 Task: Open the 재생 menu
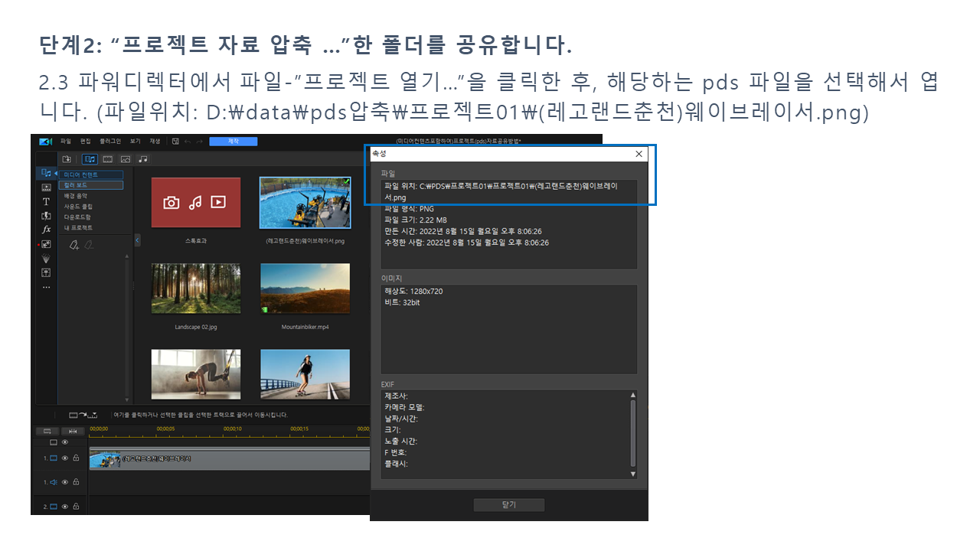tap(155, 142)
